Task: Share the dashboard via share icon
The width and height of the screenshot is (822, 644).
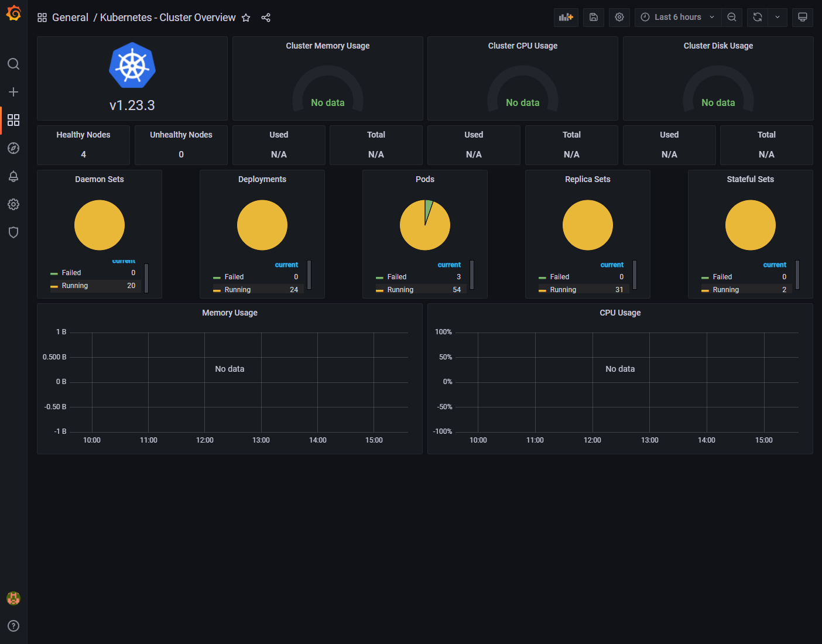Action: tap(266, 18)
